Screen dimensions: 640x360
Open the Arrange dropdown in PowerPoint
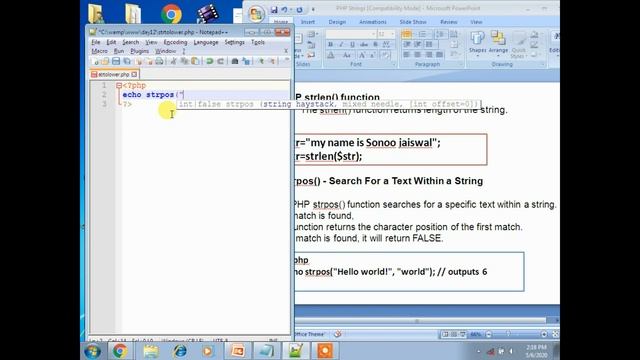498,43
